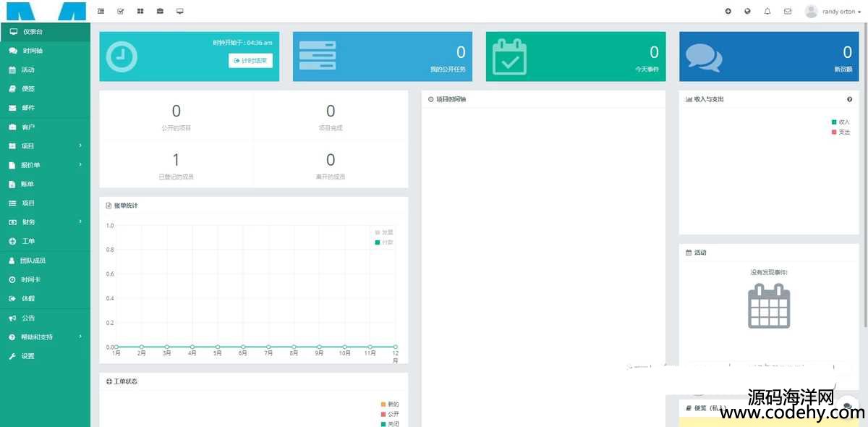Open the 已登记的成员 count tile
Image resolution: width=868 pixels, height=427 pixels.
176,164
